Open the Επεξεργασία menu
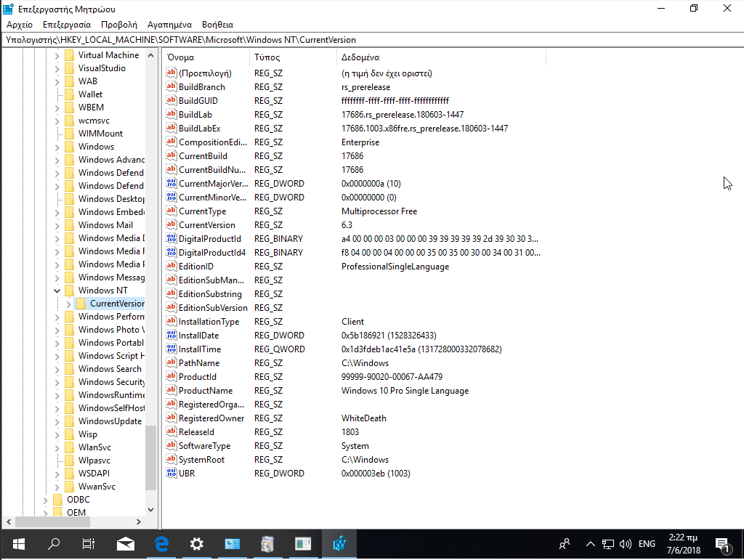The image size is (744, 560). click(67, 25)
